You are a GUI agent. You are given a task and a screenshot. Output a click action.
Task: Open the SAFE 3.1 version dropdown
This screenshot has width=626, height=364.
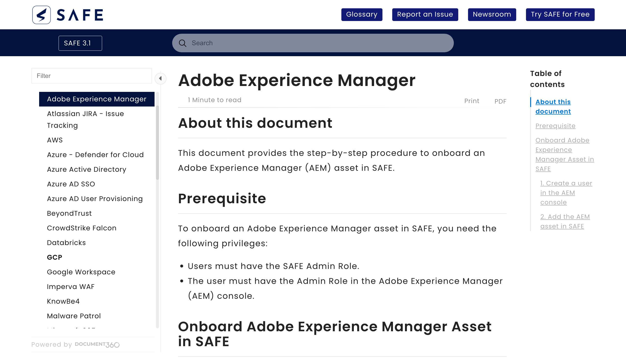click(x=80, y=43)
